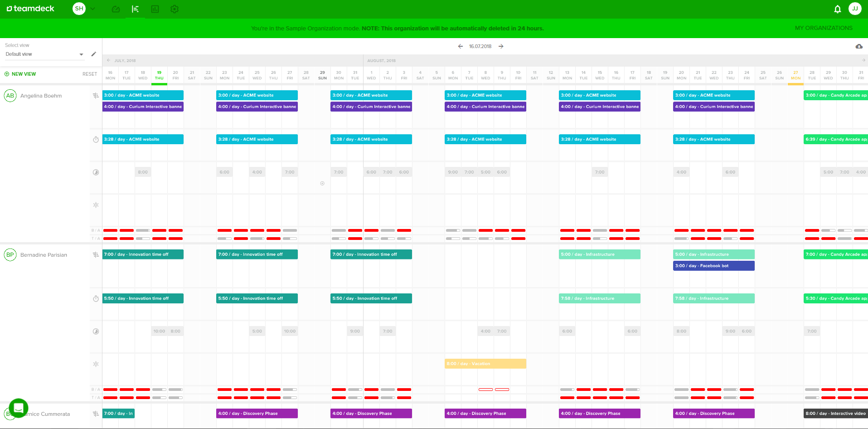Viewport: 868px width, 429px height.
Task: Click the timesheet stopwatch icon for Bernadine Parisian
Action: (96, 299)
